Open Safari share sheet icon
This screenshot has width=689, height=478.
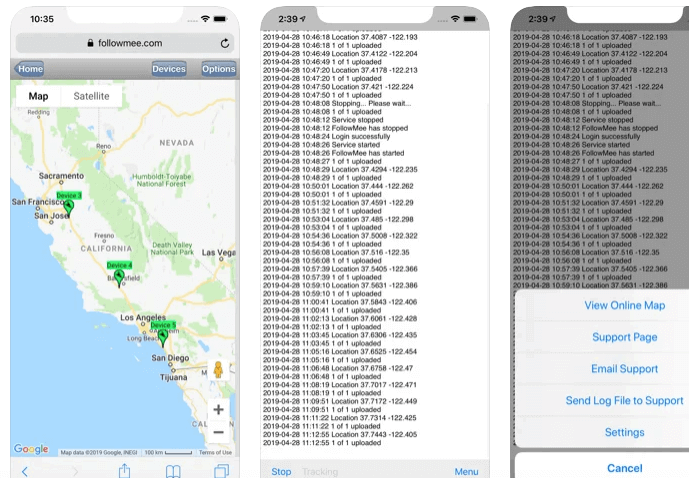pyautogui.click(x=124, y=471)
